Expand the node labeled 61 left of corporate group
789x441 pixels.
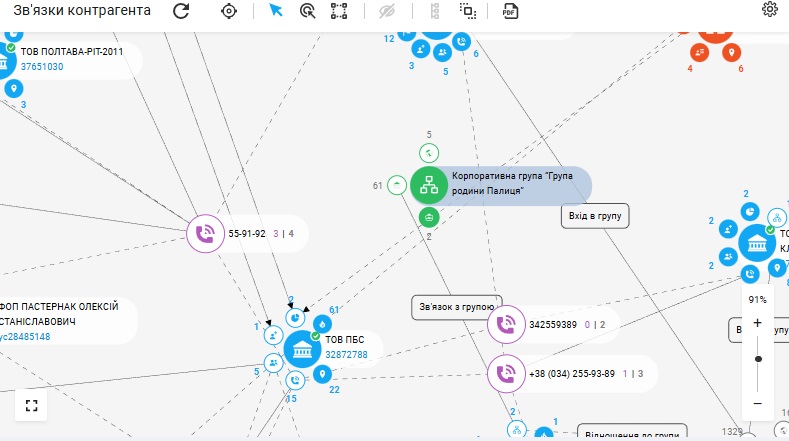[397, 185]
